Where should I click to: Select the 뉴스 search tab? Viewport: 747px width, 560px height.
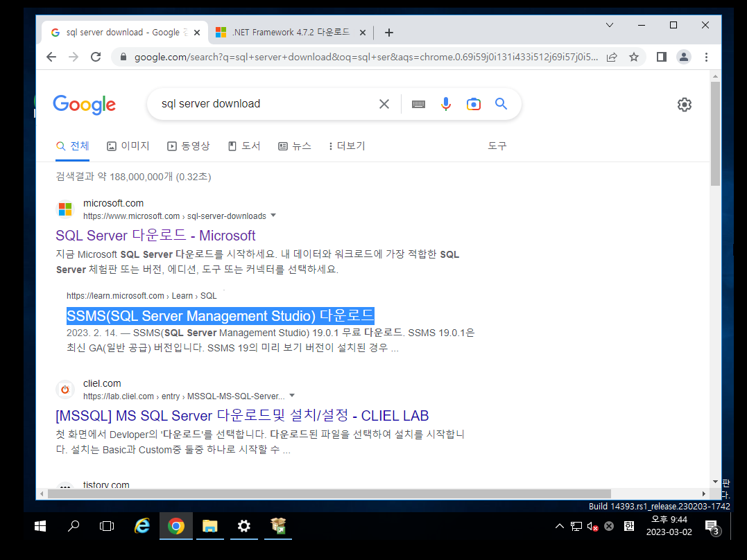295,146
